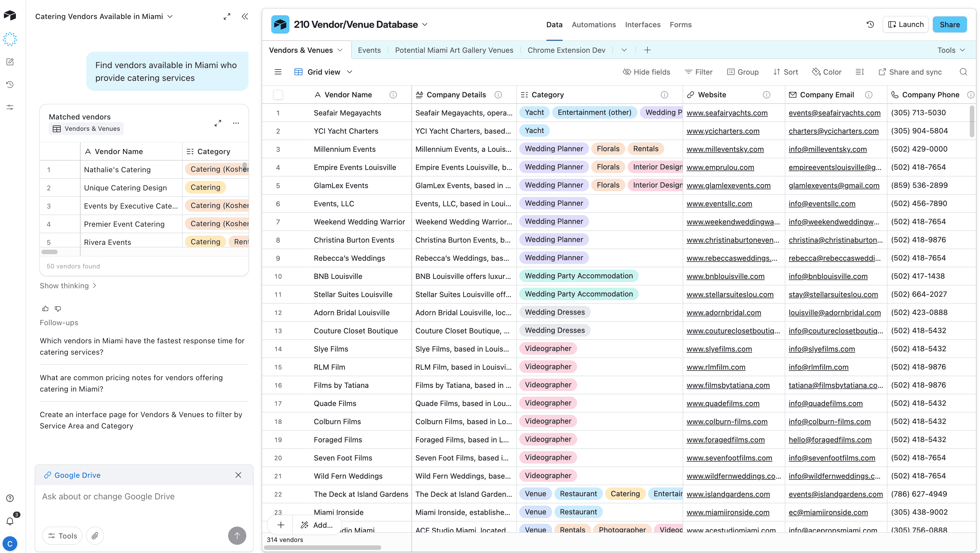Check the select-all rows checkbox
The height and width of the screenshot is (553, 980).
point(278,95)
